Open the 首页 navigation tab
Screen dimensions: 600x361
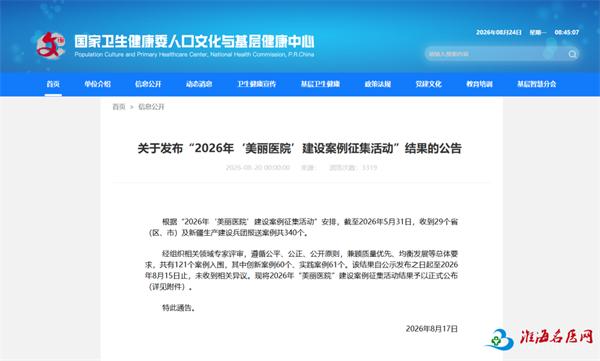(53, 84)
